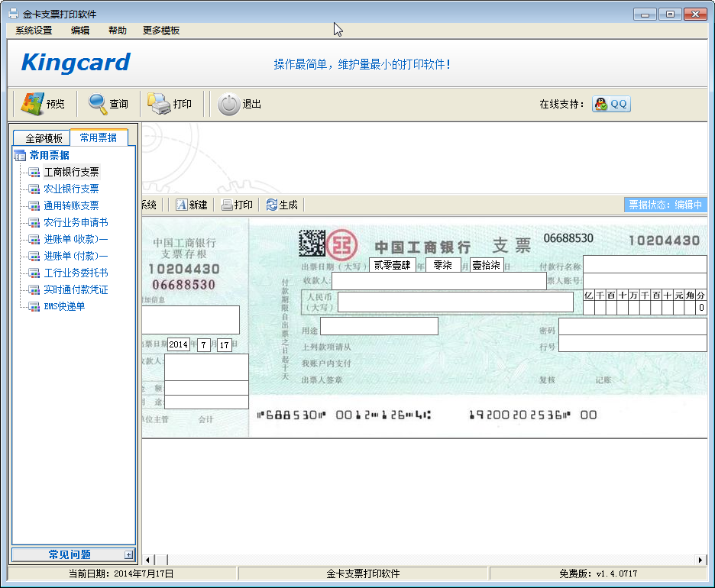Click the QR code on the cheque

[312, 243]
